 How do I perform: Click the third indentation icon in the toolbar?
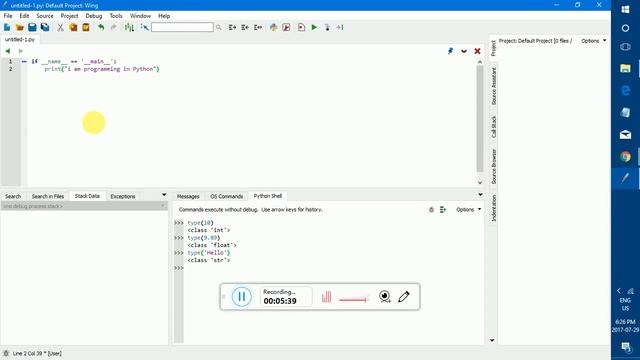click(258, 27)
